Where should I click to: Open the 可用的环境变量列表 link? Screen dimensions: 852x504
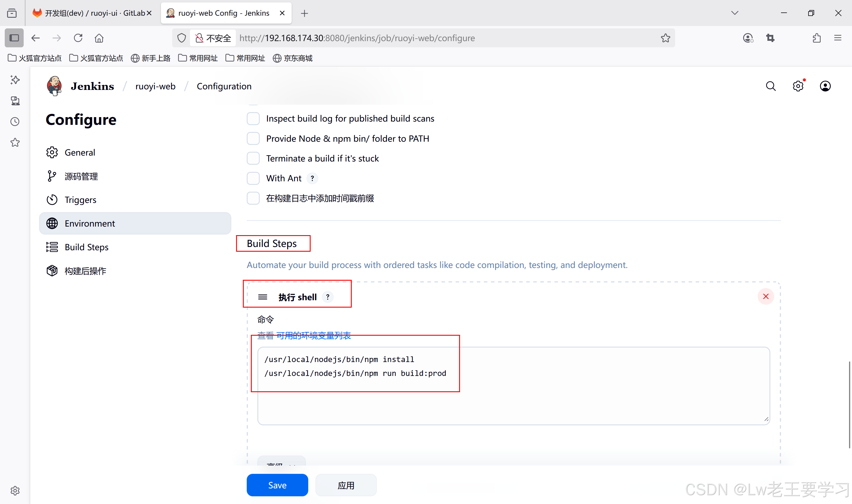[x=313, y=335]
